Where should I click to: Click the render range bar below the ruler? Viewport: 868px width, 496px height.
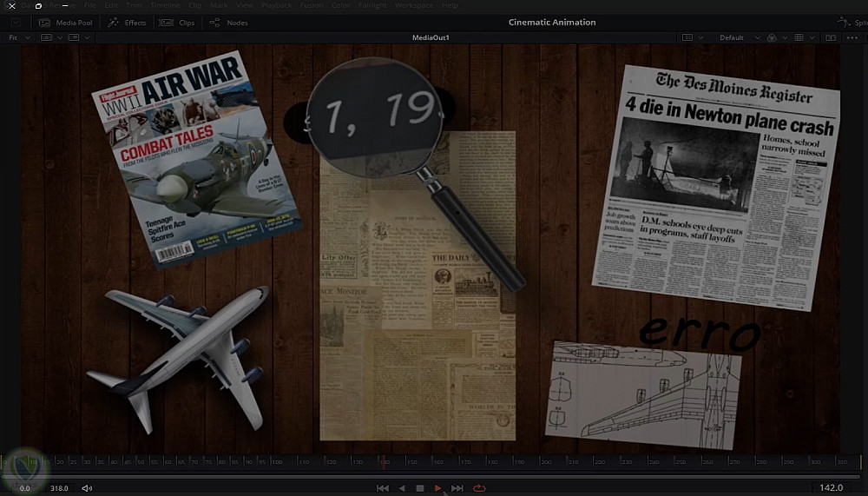tap(431, 475)
